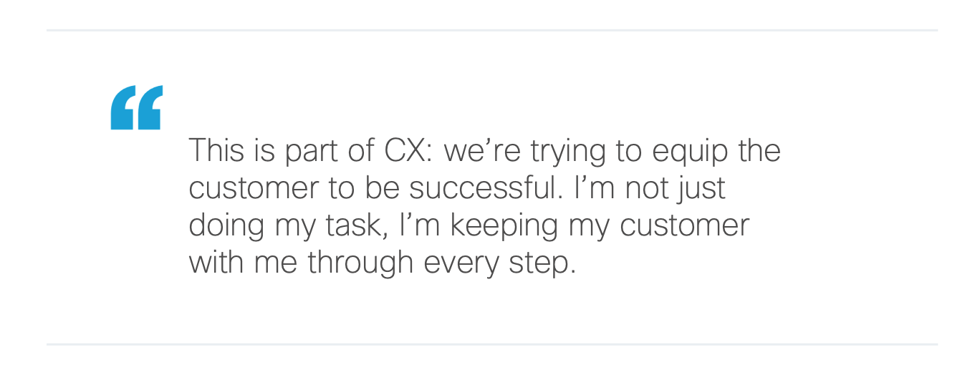This screenshot has height=375, width=980.
Task: Click "customer" at start of second line
Action: tap(254, 188)
